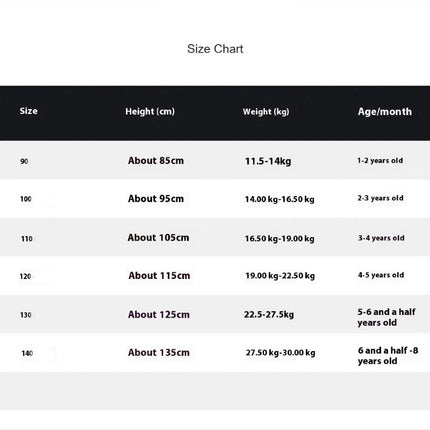The width and height of the screenshot is (430, 430).
Task: Click the 1-2 years old cell
Action: tap(380, 161)
